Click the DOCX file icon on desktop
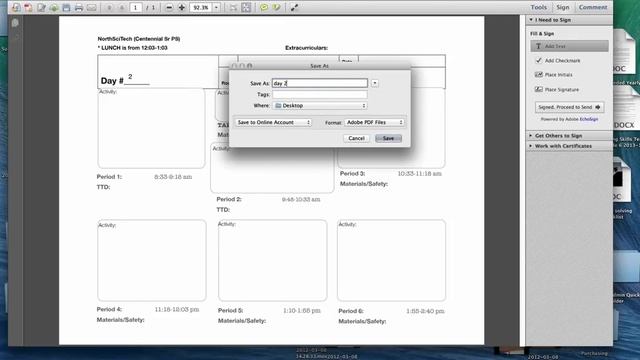 click(626, 108)
